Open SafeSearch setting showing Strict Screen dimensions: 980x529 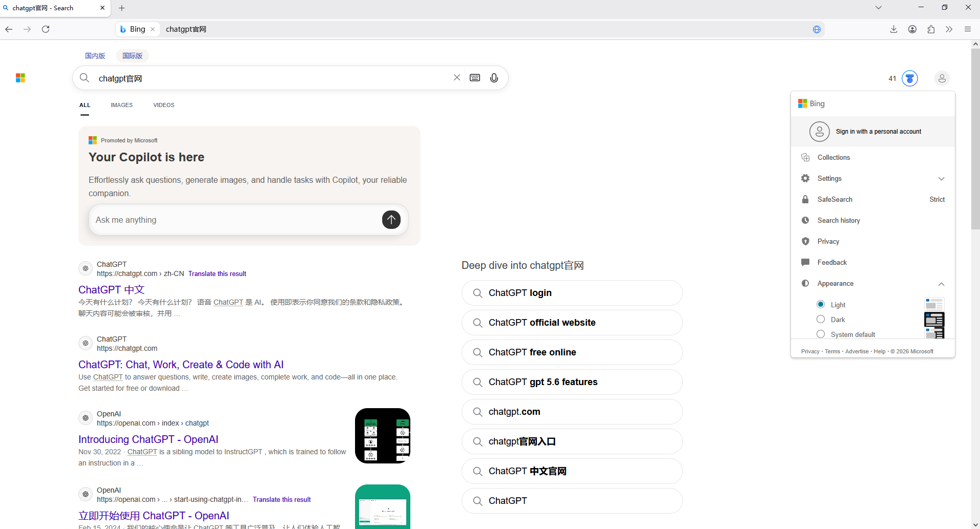coord(873,199)
